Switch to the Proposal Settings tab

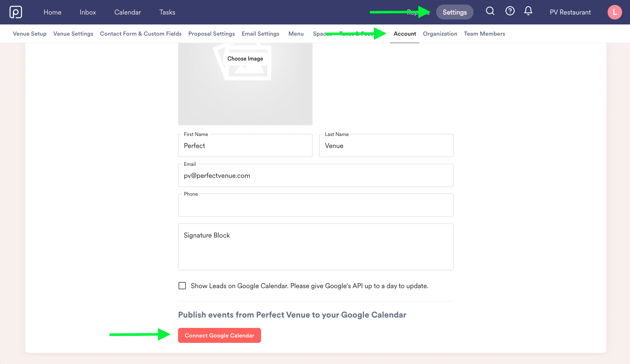pos(211,34)
